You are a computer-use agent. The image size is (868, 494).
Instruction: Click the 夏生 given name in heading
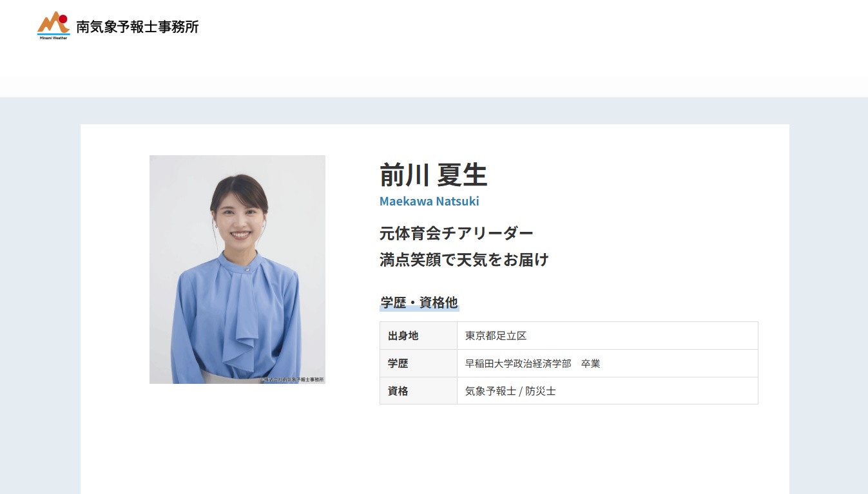click(x=462, y=175)
